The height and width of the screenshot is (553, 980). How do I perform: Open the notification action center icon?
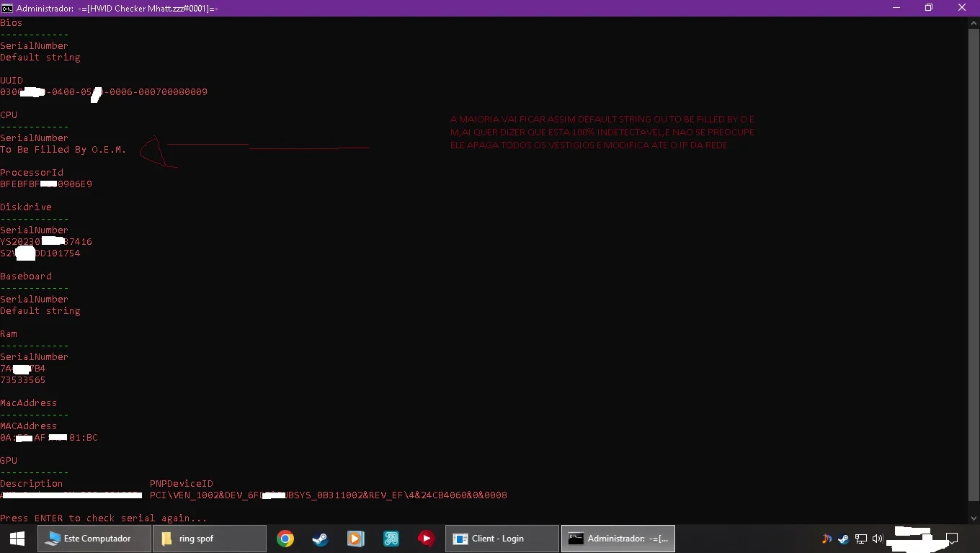[951, 539]
